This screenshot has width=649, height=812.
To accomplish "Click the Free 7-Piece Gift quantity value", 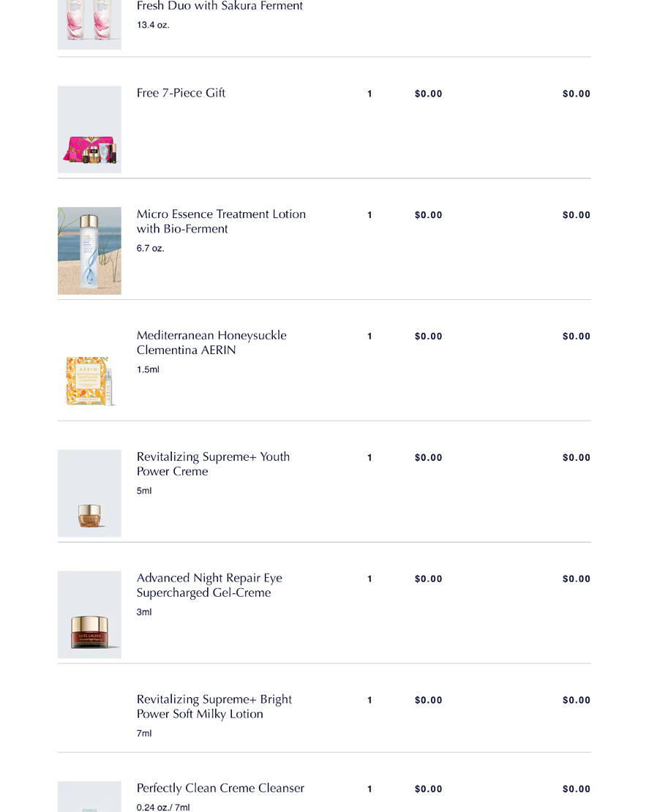I will tap(369, 94).
